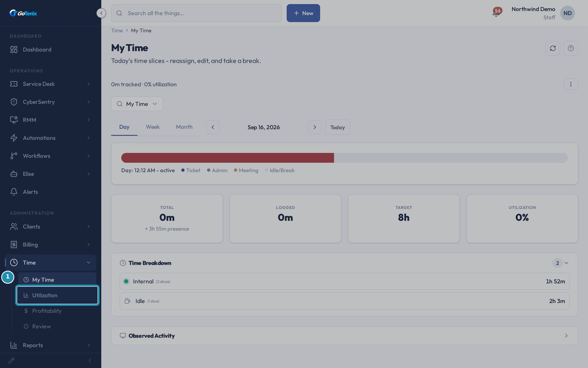The height and width of the screenshot is (368, 588).
Task: Go to previous day arrow
Action: [213, 127]
